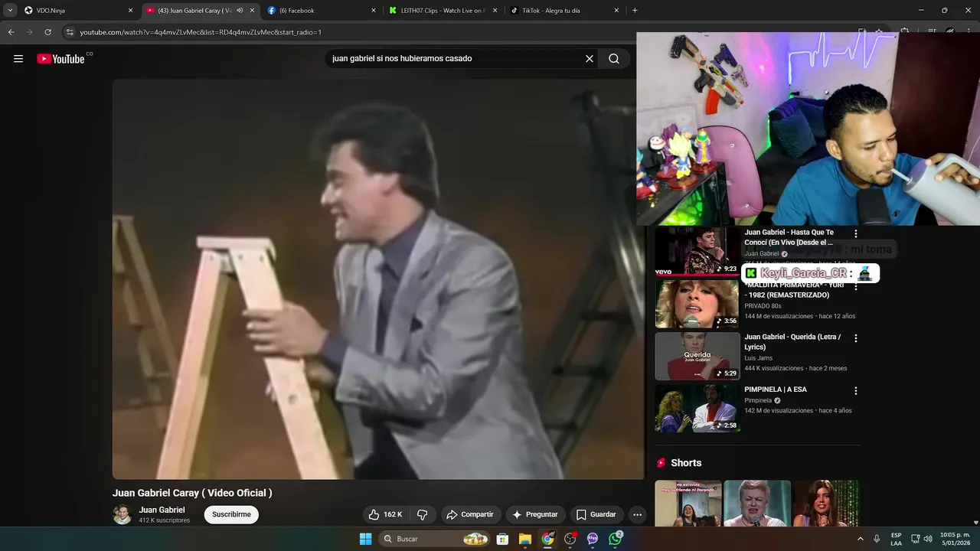Open the middle Shorts thumbnail
This screenshot has width=980, height=551.
pyautogui.click(x=757, y=504)
